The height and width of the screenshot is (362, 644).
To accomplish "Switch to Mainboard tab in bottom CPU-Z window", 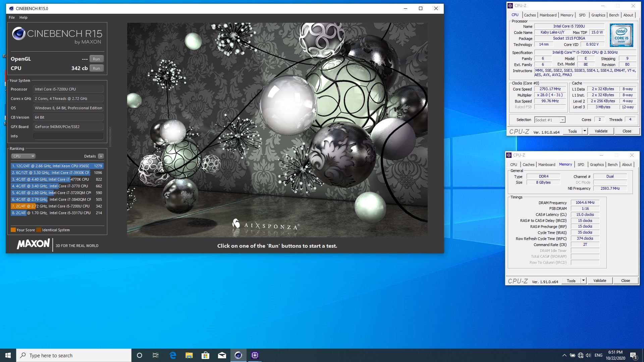I will click(547, 165).
